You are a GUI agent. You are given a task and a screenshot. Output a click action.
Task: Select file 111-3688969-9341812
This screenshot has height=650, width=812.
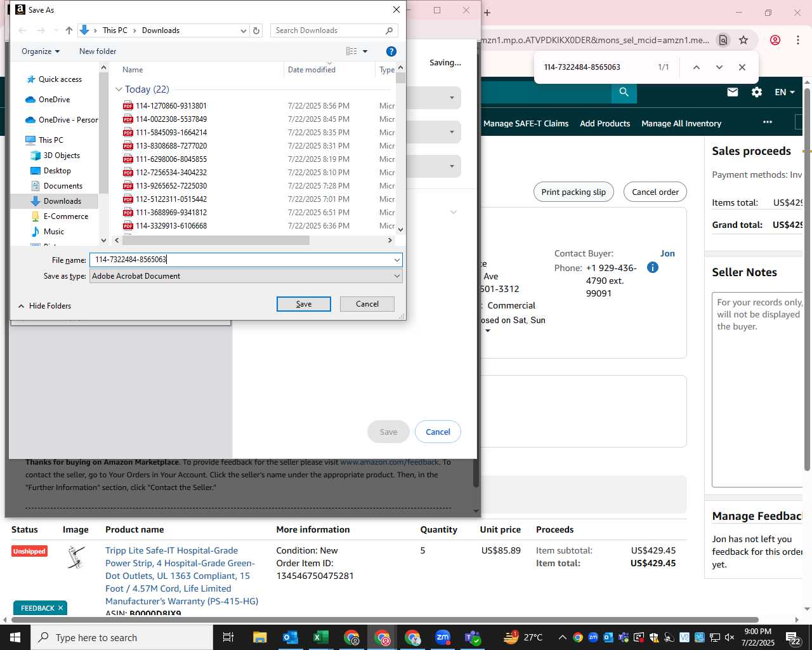(171, 213)
